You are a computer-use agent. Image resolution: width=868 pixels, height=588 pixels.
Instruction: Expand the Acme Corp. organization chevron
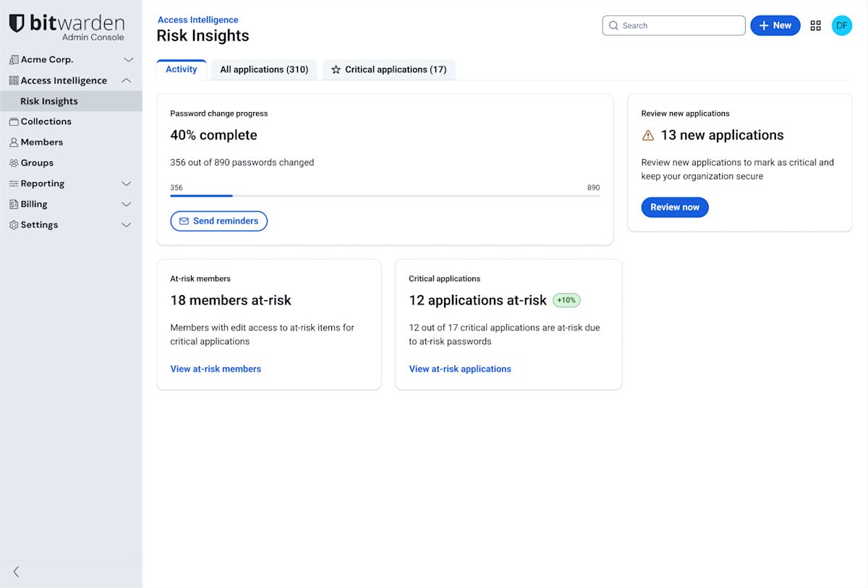128,60
